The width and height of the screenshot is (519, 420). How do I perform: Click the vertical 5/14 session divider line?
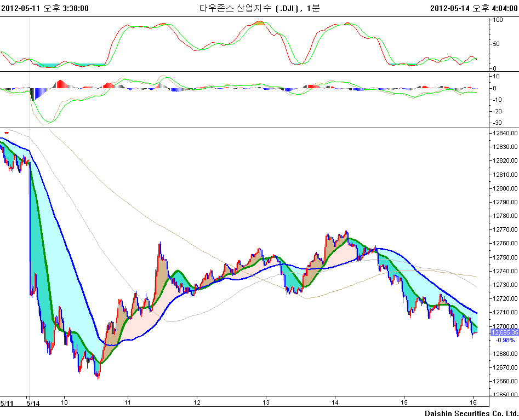(x=30, y=219)
